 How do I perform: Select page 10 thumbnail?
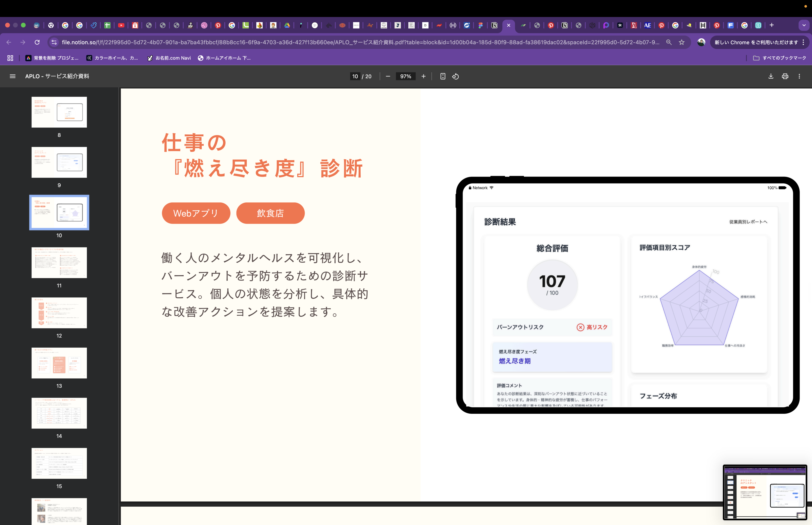(x=59, y=212)
